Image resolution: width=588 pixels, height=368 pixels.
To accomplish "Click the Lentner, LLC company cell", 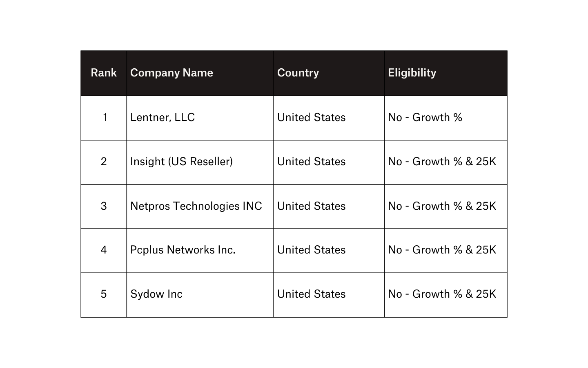I will click(163, 117).
